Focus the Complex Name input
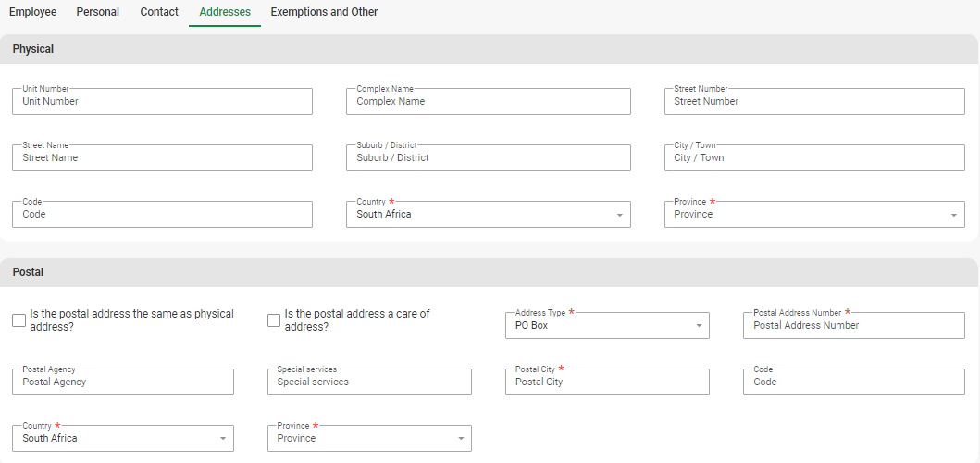980x463 pixels. coord(489,102)
